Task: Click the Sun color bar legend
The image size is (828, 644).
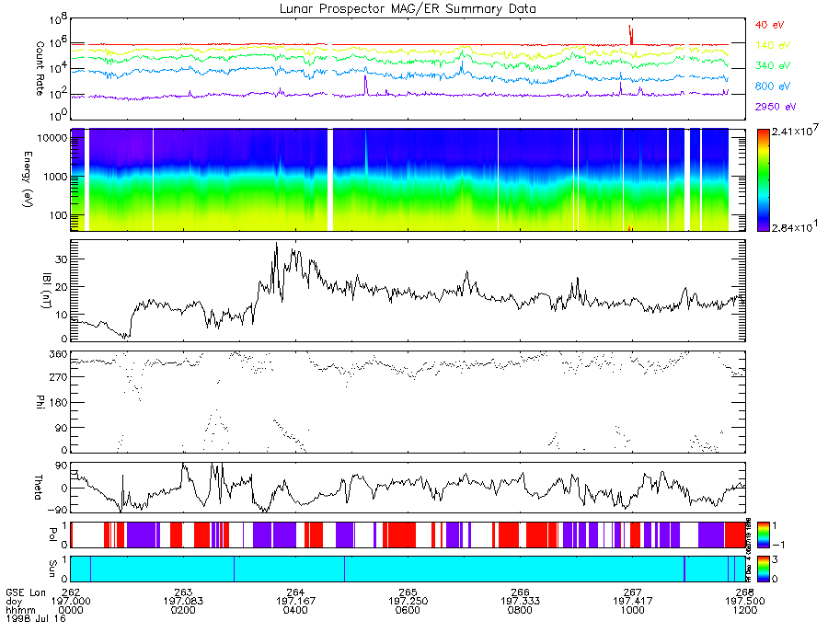Action: pyautogui.click(x=763, y=569)
